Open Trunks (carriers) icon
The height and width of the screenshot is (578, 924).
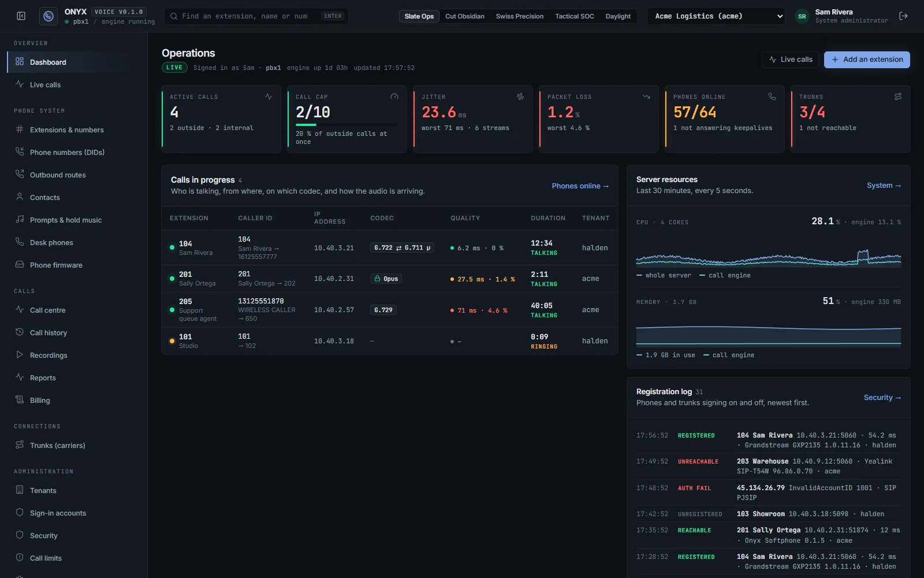(20, 445)
